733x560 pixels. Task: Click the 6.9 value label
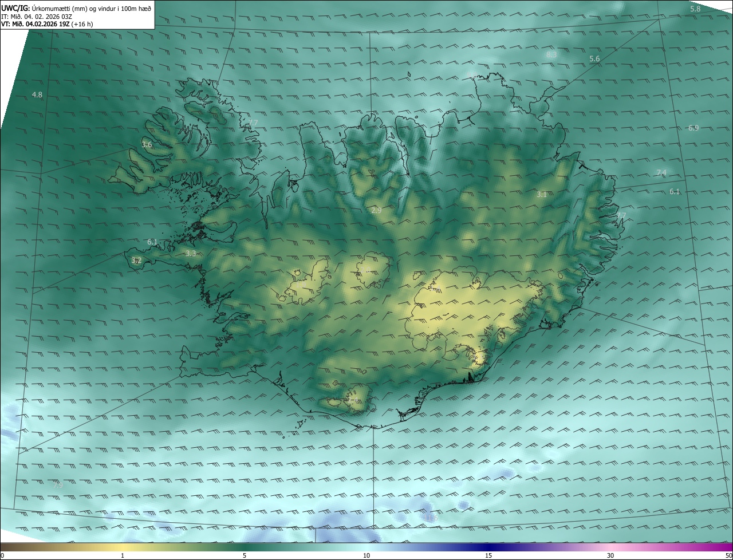(693, 128)
